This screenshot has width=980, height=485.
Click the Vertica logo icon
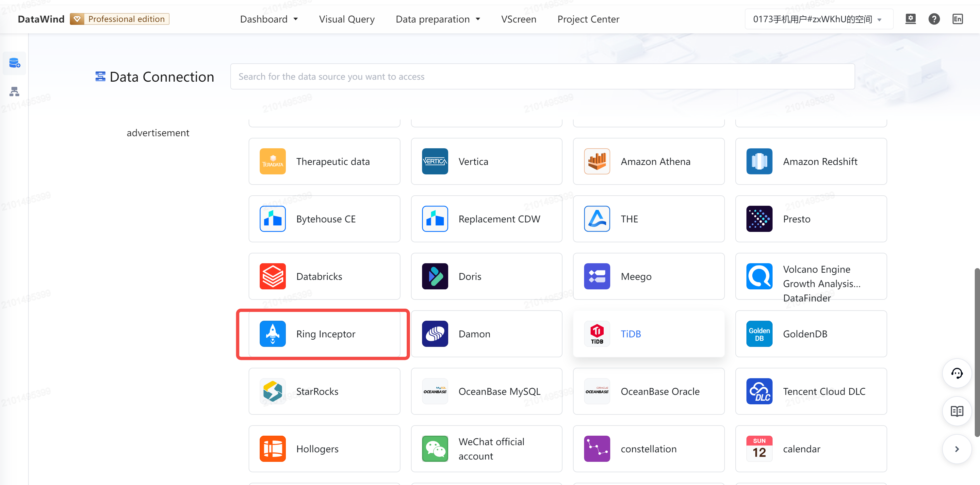click(435, 161)
